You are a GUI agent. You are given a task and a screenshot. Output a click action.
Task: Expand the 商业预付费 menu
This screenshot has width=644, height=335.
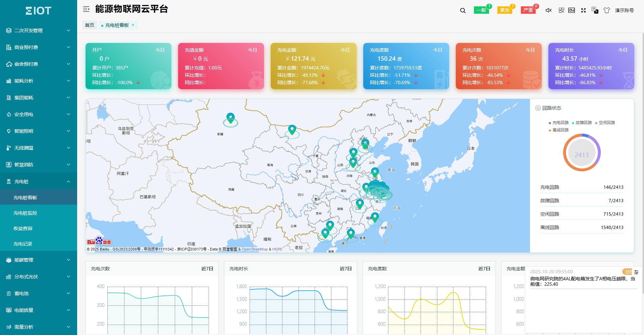(x=39, y=47)
